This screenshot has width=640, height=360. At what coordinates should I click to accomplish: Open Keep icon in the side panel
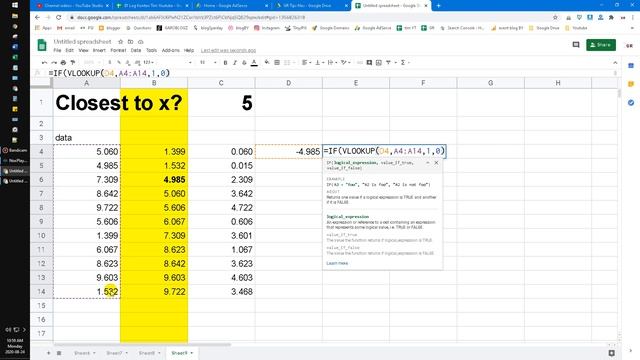(x=631, y=84)
